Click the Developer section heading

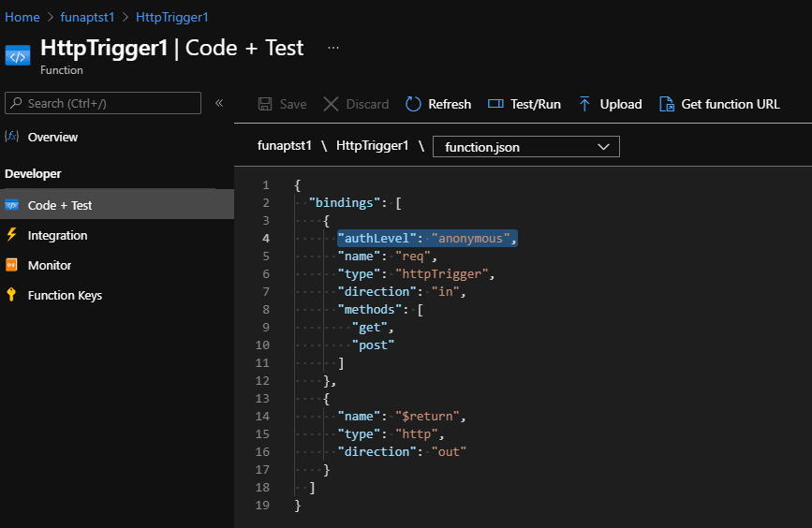coord(33,173)
